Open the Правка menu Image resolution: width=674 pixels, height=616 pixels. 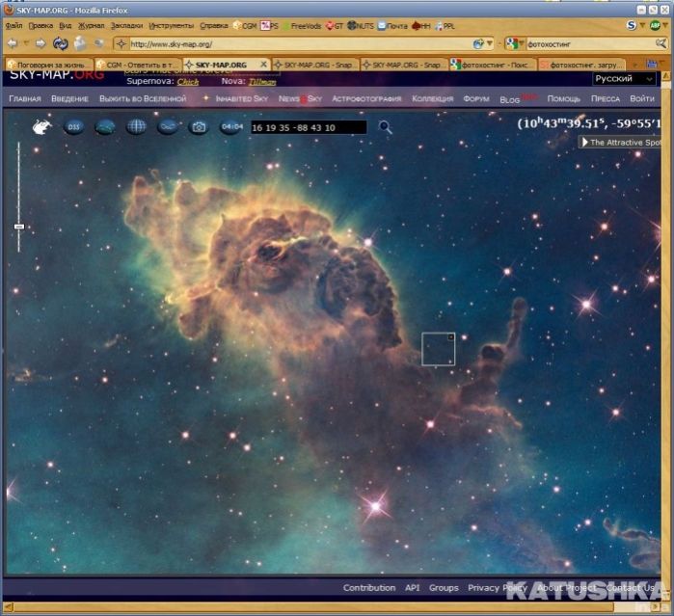[40, 26]
